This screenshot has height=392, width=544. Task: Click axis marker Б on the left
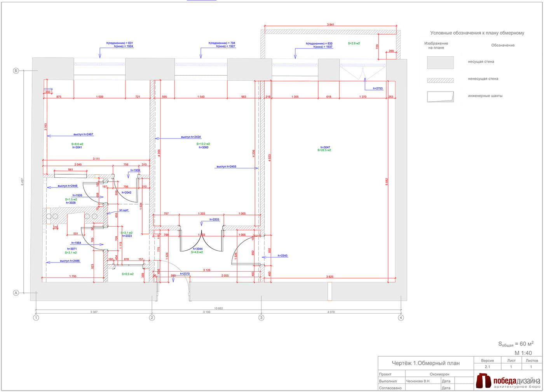(16, 71)
